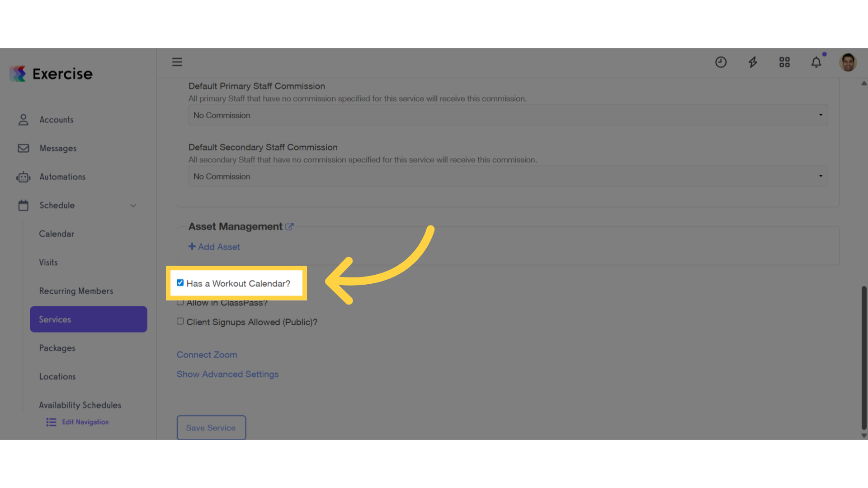868x488 pixels.
Task: Click the Asset Management heading
Action: pos(235,227)
